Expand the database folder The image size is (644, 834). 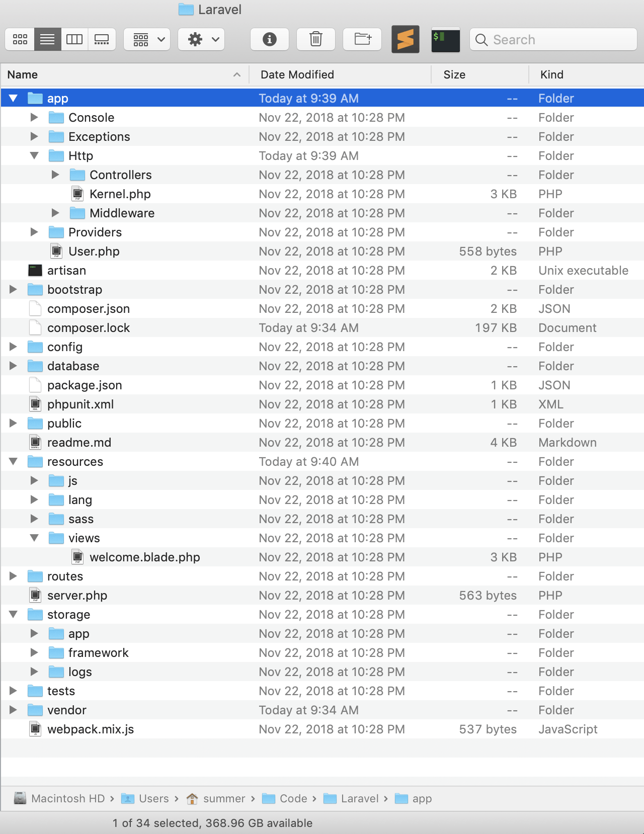(14, 366)
